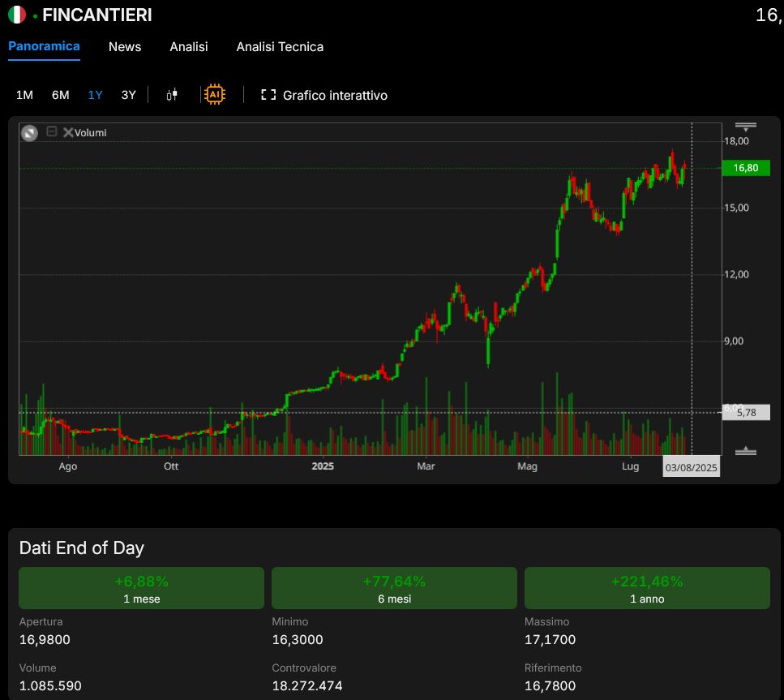Select the 1M time range
The image size is (784, 700).
24,95
